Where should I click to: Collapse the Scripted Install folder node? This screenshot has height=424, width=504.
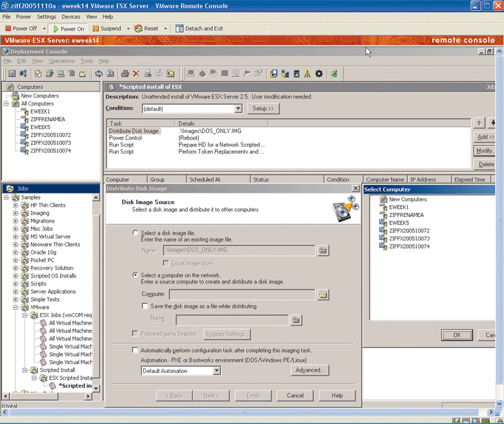pyautogui.click(x=24, y=370)
